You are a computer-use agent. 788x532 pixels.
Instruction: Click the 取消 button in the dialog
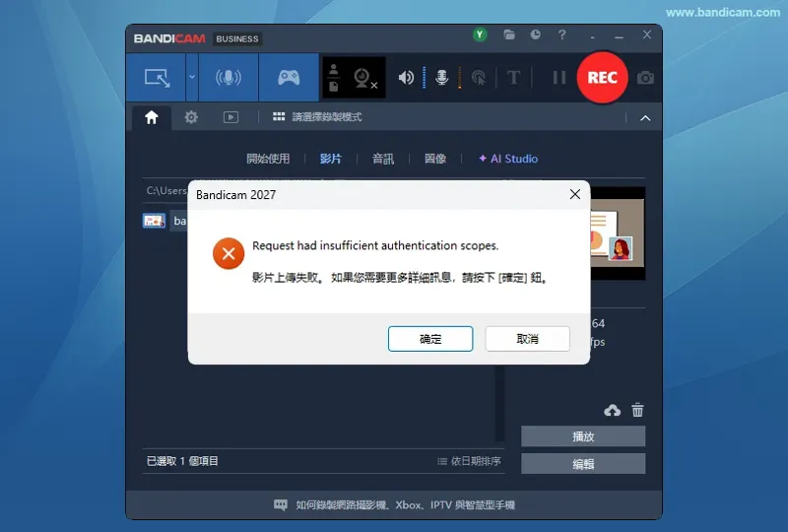point(527,339)
